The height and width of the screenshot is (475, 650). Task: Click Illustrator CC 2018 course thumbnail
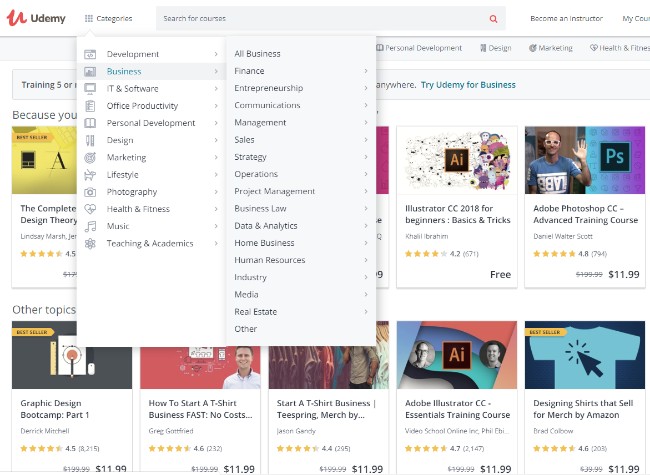(x=457, y=160)
